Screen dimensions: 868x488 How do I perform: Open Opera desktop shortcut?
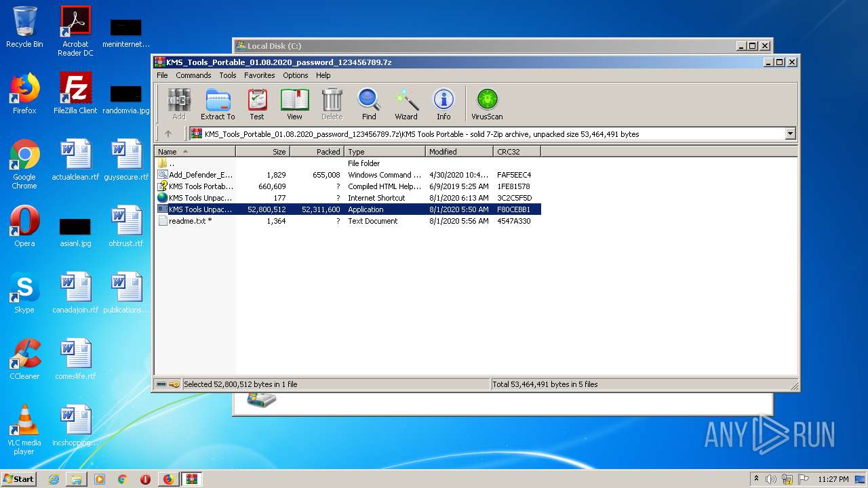(x=24, y=226)
